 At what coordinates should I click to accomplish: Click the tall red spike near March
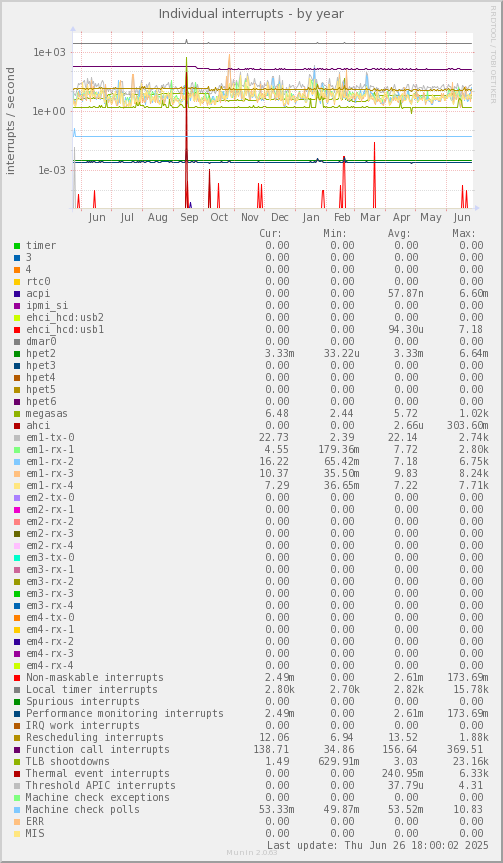[374, 175]
